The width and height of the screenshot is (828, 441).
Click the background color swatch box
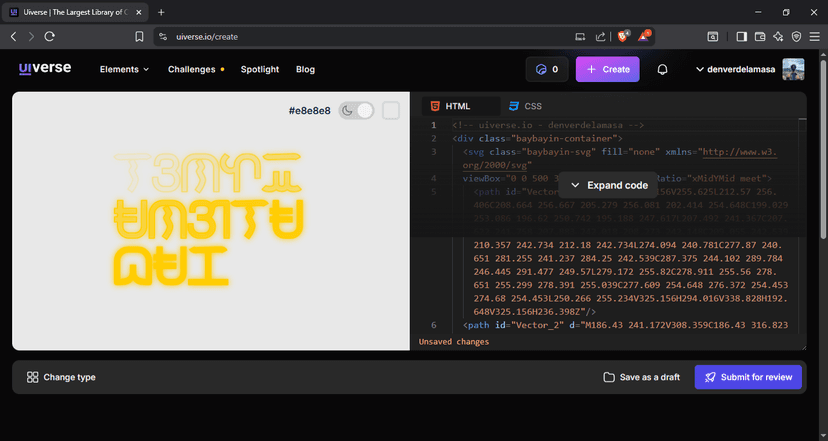[391, 110]
